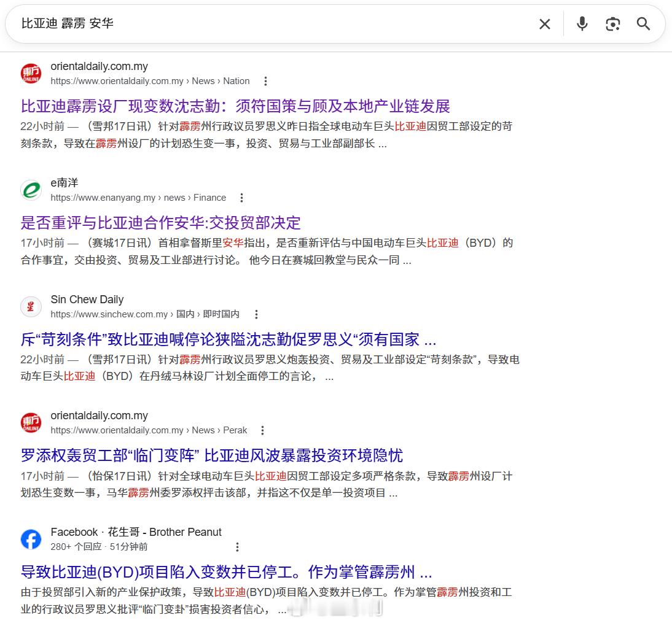Clear the search query with the X
This screenshot has height=623, width=672.
point(544,24)
